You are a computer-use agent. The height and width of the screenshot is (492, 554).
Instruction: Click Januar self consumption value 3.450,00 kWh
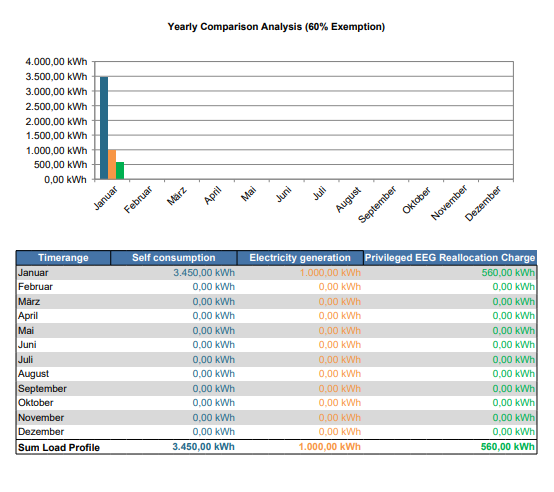(204, 273)
